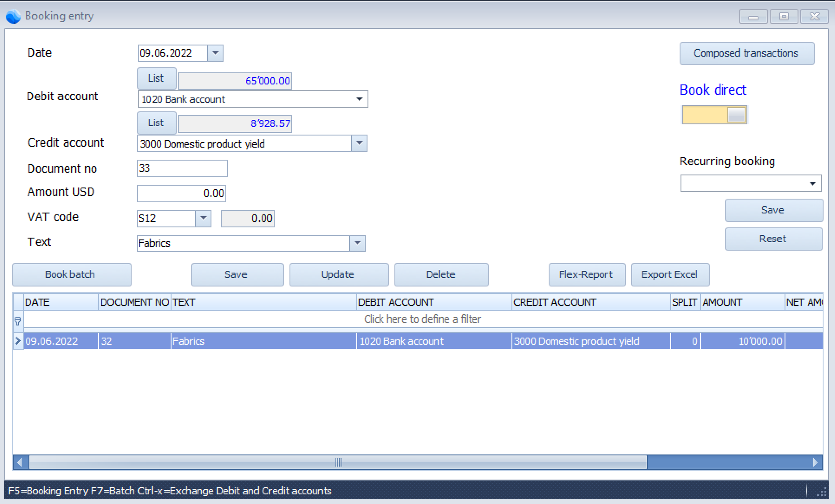Click the row selector arrow next to 09.06.2022
Image resolution: width=835 pixels, height=504 pixels.
[18, 341]
